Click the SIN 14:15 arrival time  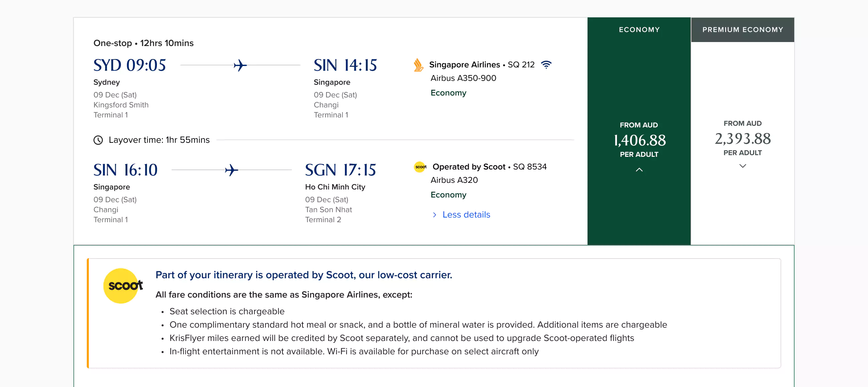[345, 65]
